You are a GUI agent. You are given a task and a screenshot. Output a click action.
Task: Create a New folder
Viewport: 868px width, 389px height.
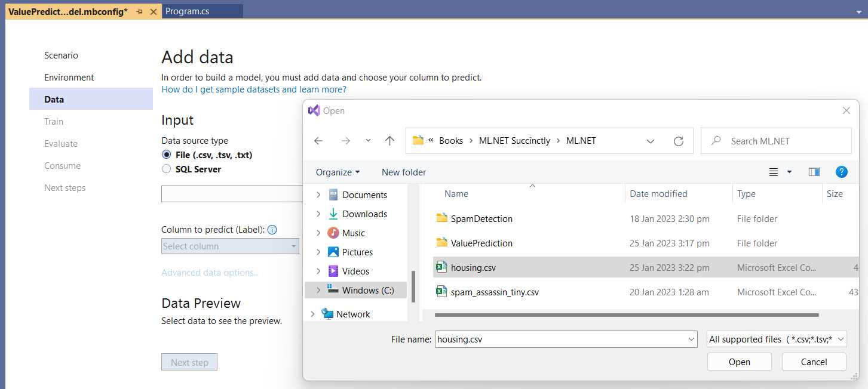[x=404, y=172]
